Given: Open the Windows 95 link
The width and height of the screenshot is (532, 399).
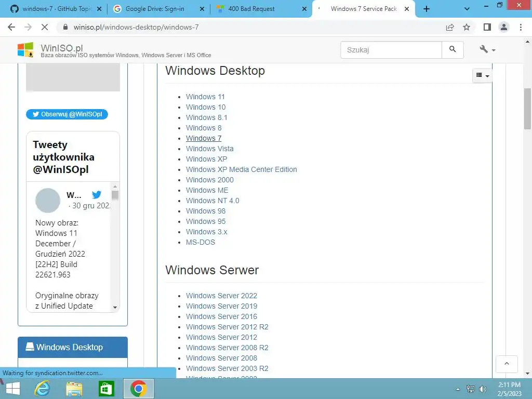Looking at the screenshot, I should pyautogui.click(x=206, y=221).
